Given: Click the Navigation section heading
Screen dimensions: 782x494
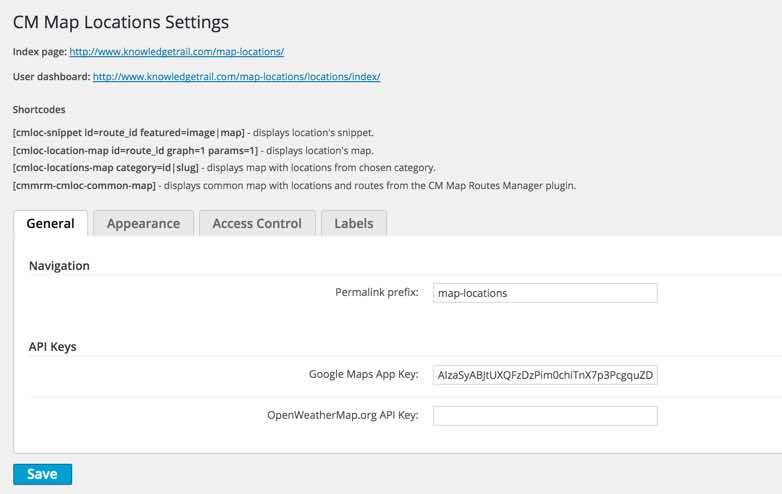Looking at the screenshot, I should [x=59, y=265].
